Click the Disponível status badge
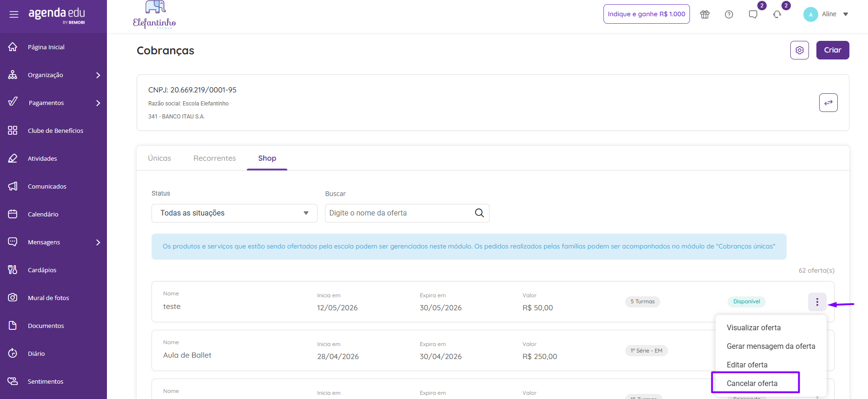868x399 pixels. [x=747, y=301]
